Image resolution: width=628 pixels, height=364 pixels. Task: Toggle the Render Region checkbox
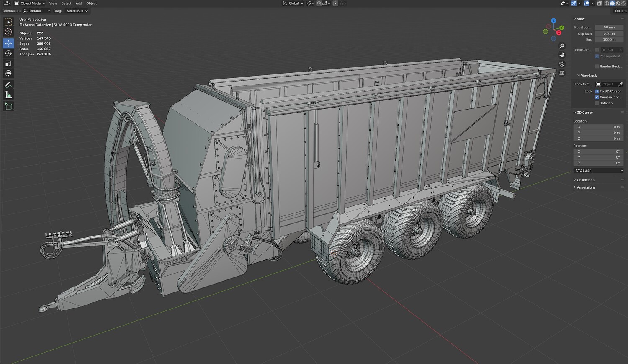597,67
